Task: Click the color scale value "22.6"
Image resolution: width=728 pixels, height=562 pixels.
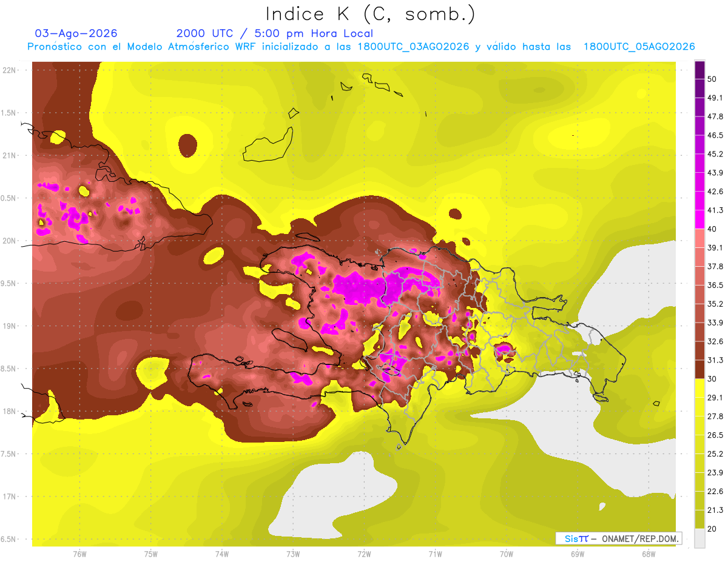Action: (x=715, y=491)
